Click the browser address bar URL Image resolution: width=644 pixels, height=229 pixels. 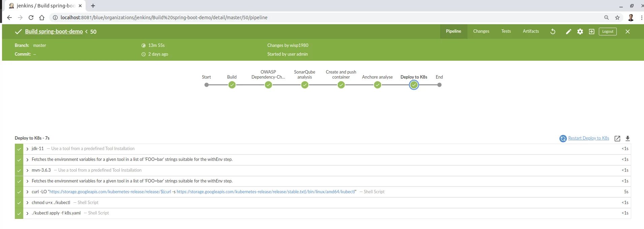(x=164, y=18)
